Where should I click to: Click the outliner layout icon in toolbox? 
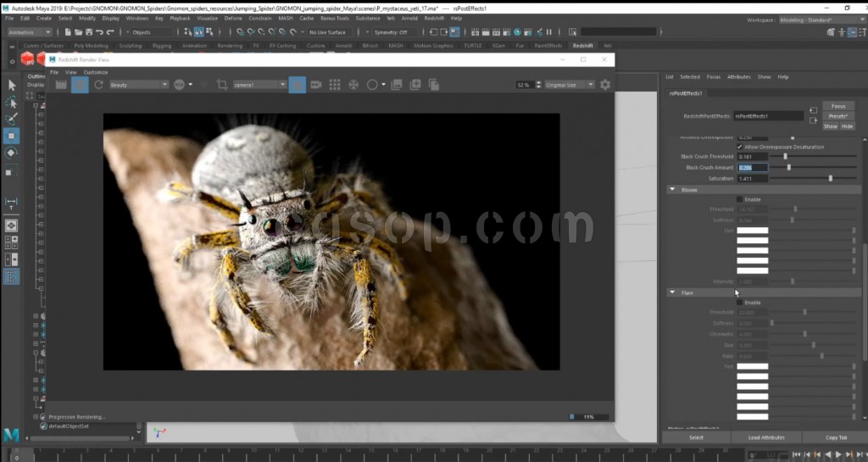pyautogui.click(x=12, y=276)
